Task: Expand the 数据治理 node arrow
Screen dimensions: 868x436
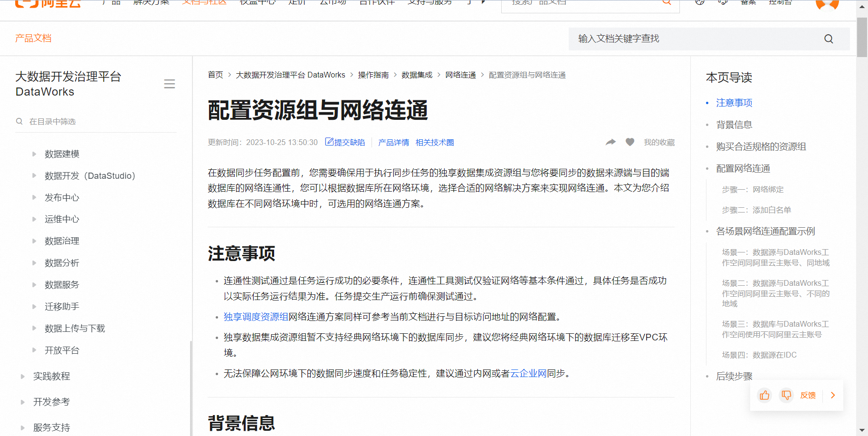Action: point(34,241)
